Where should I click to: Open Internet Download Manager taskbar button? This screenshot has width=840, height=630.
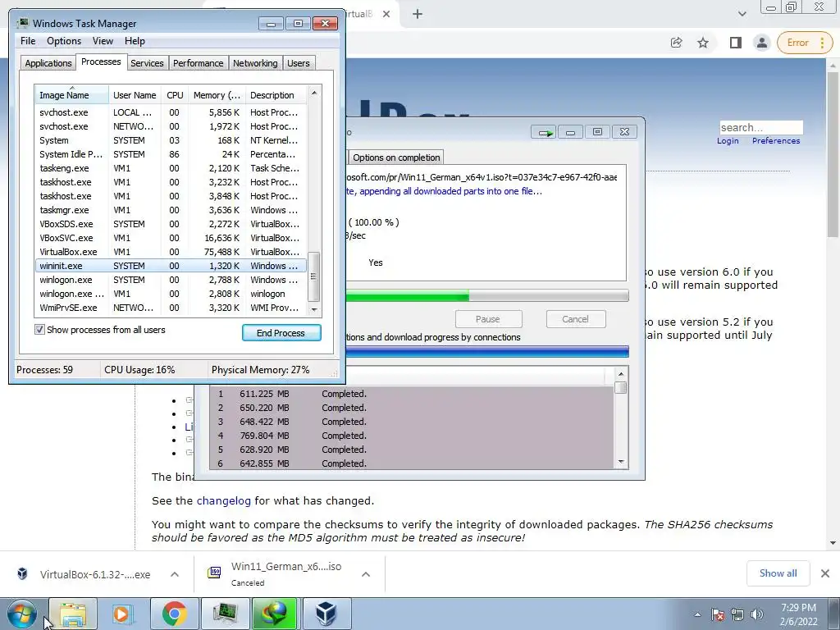tap(275, 614)
